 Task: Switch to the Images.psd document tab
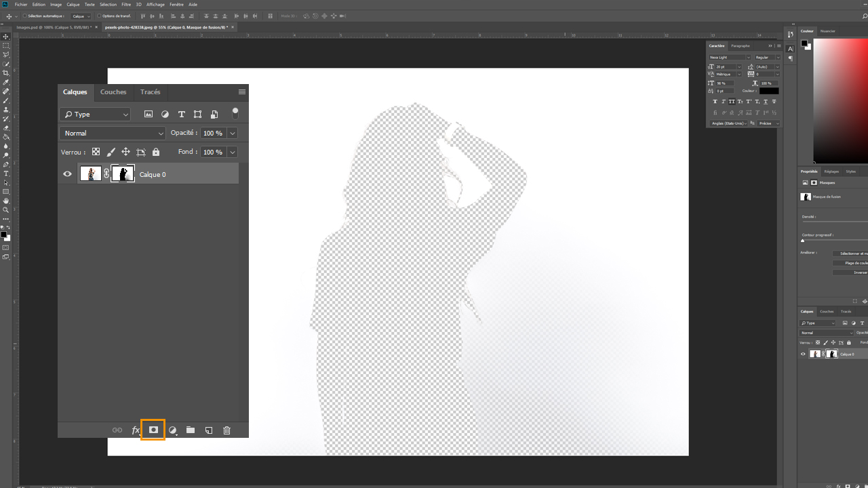tap(54, 27)
